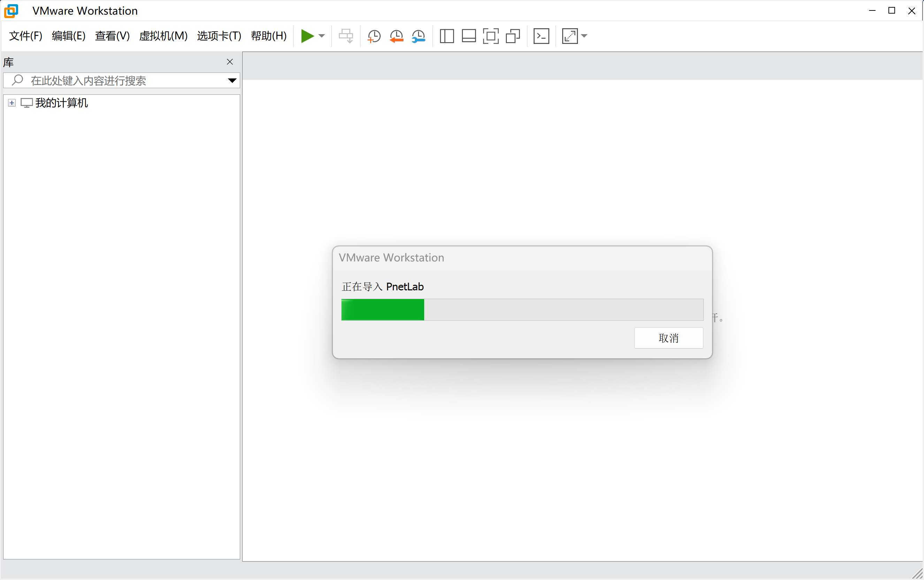Click the VMware Workstation dialog title

click(x=391, y=257)
